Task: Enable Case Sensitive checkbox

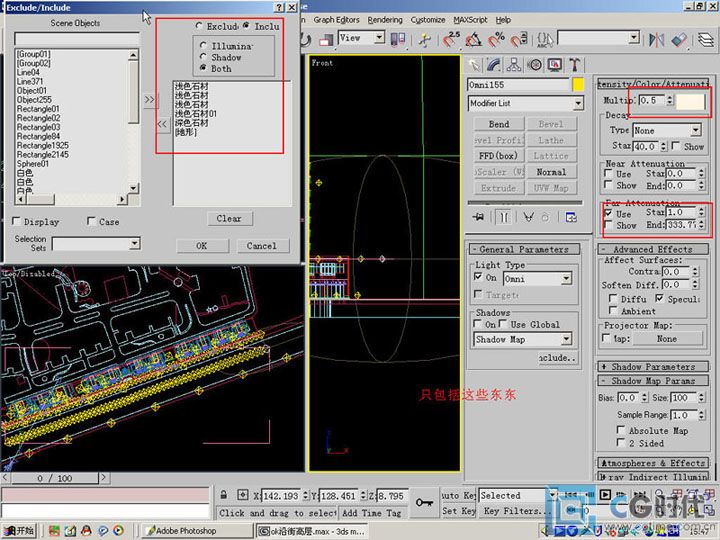Action: coord(92,221)
